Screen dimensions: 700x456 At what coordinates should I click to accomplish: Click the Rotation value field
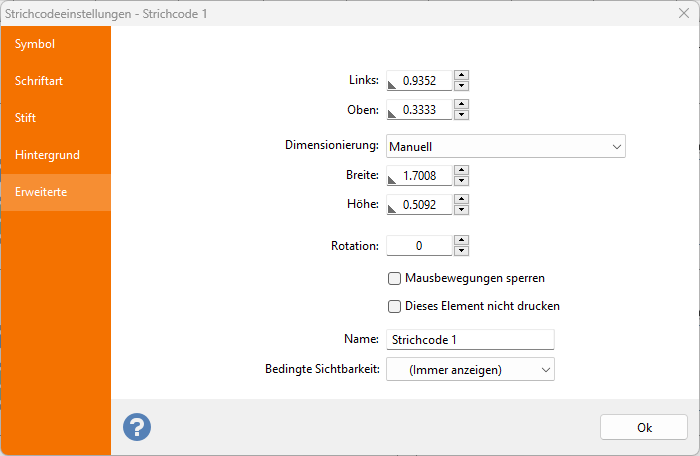[x=419, y=246]
